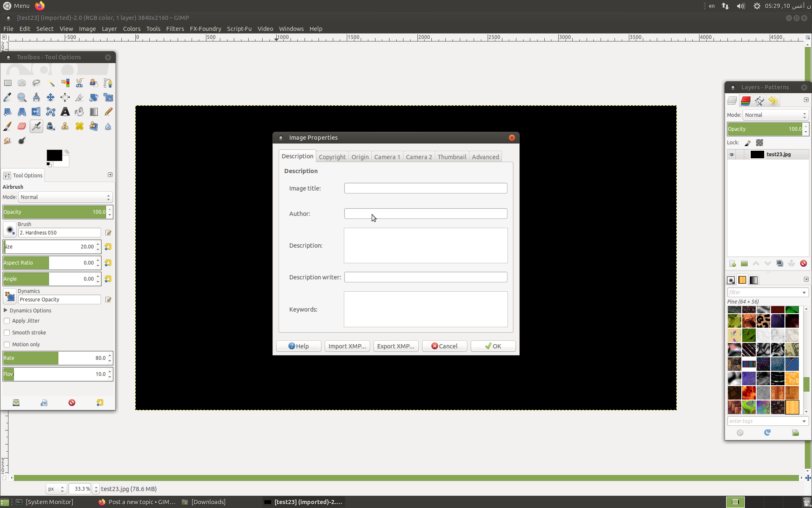
Task: Open the patterns filter dropdown
Action: [x=804, y=293]
